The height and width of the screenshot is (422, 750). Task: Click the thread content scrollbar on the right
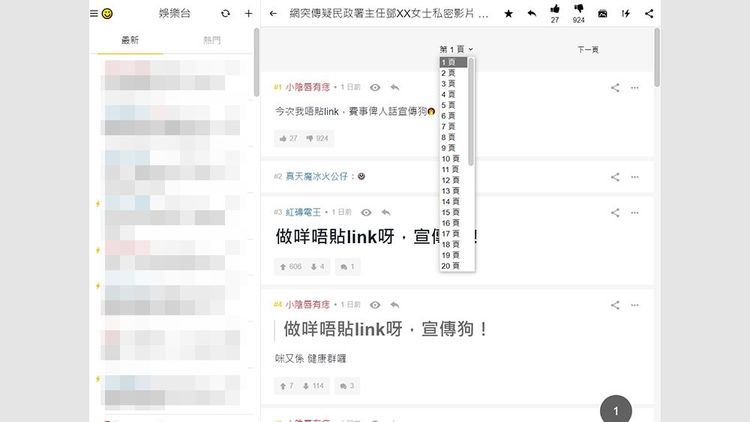(x=657, y=57)
